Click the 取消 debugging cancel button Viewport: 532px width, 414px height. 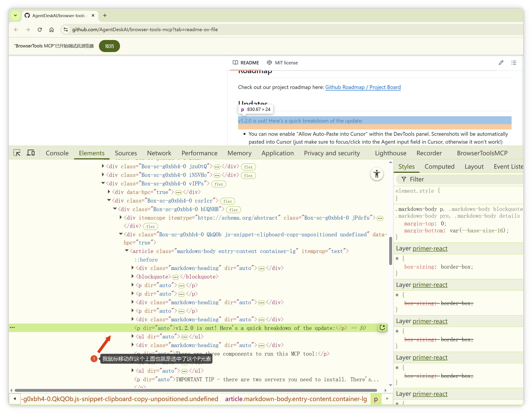pos(109,46)
